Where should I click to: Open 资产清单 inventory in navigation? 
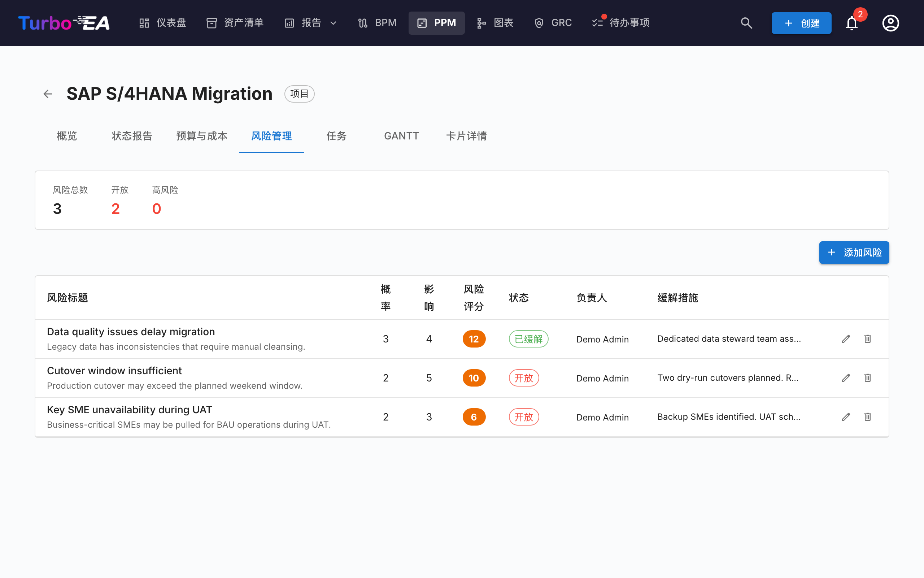coord(235,23)
